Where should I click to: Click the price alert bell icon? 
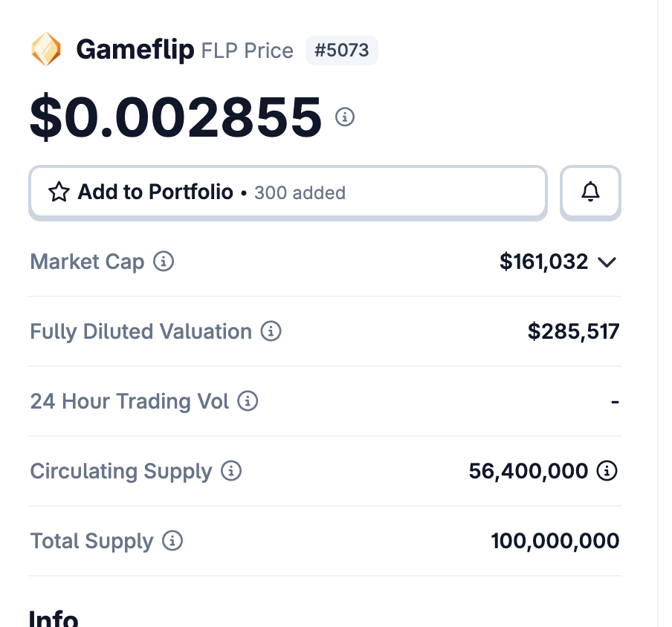(x=590, y=192)
